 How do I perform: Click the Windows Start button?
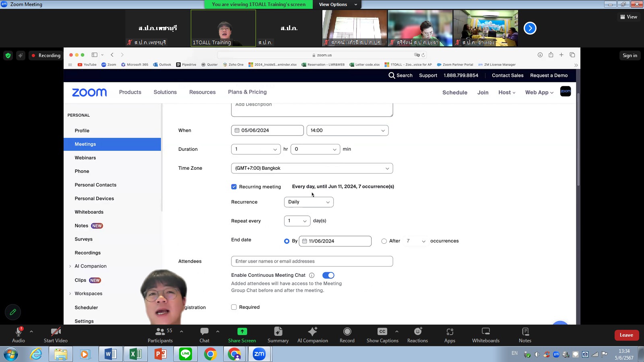pos(11,354)
